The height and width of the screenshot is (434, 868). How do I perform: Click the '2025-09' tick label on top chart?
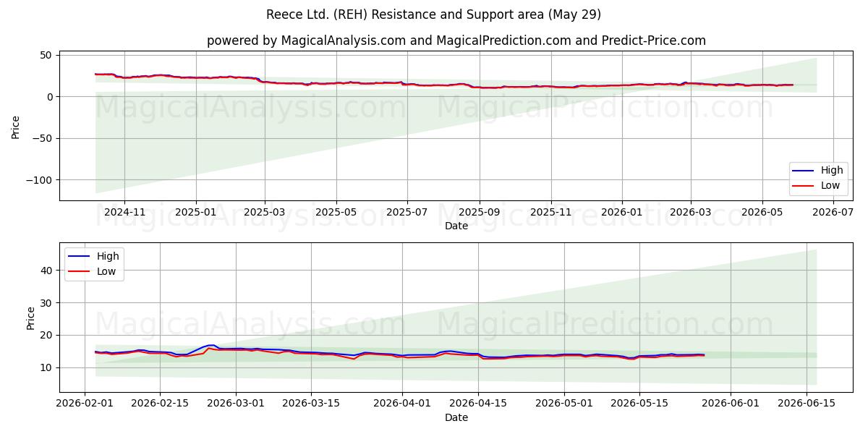pyautogui.click(x=479, y=212)
